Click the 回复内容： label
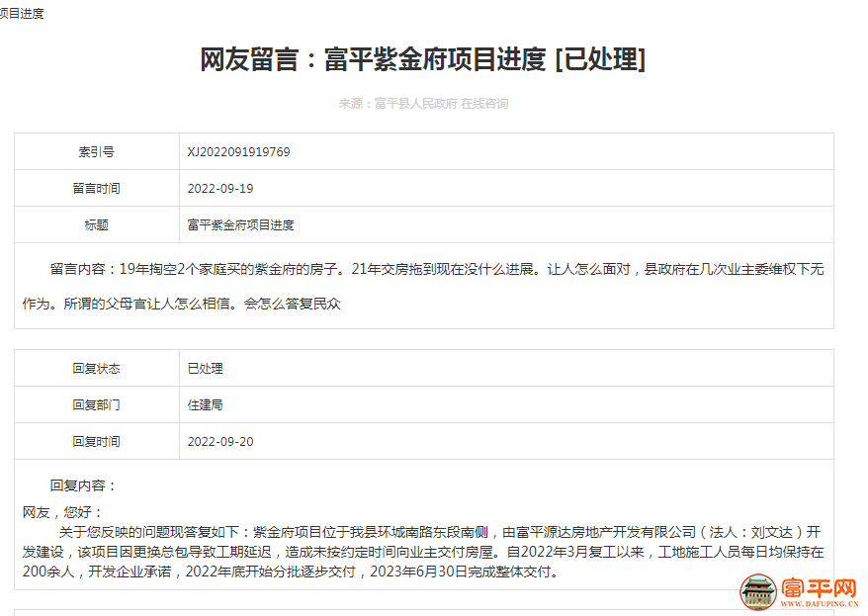Screen dimensions: 868x616 83,485
